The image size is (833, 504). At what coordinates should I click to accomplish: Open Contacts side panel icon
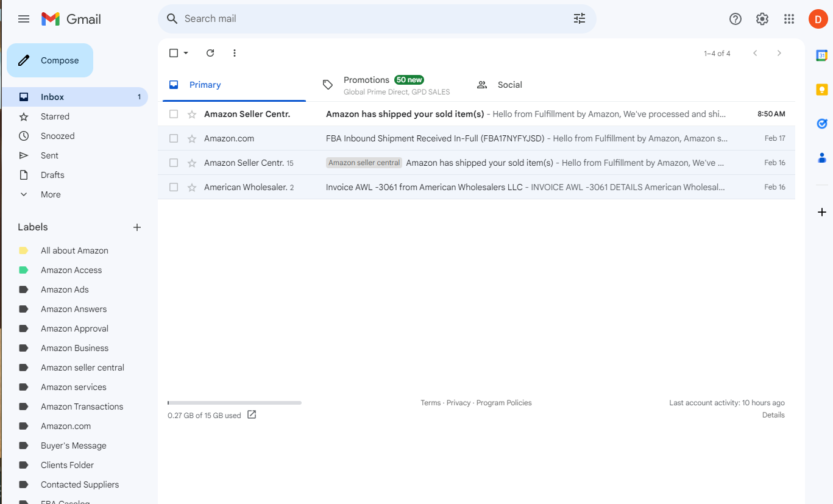coord(821,158)
